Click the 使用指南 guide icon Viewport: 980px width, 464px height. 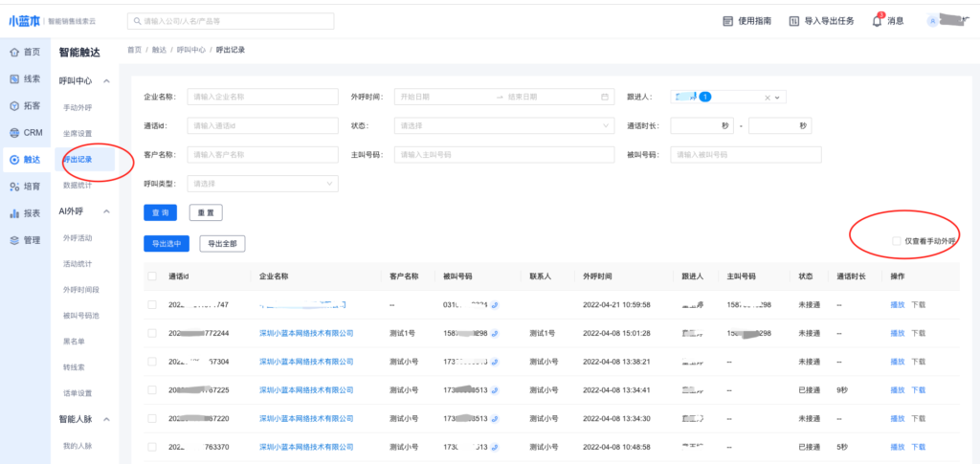(727, 21)
